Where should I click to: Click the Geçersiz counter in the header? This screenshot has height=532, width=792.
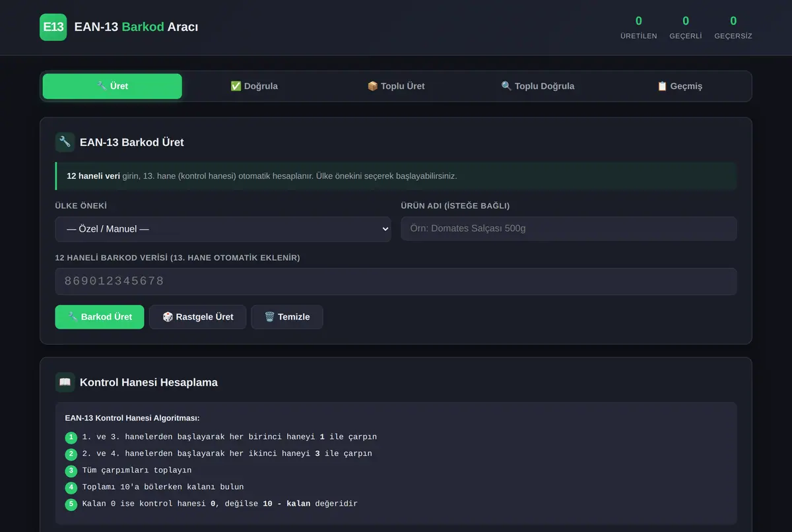(x=733, y=27)
